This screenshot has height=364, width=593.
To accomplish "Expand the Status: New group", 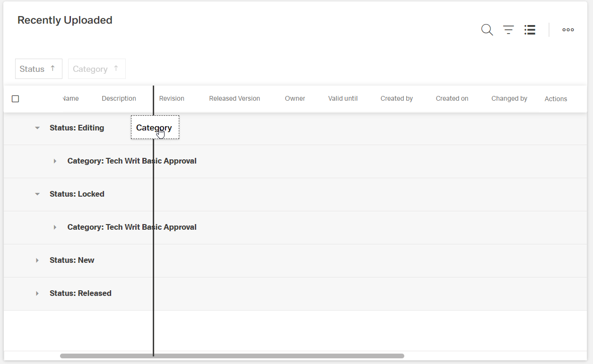I will point(37,260).
